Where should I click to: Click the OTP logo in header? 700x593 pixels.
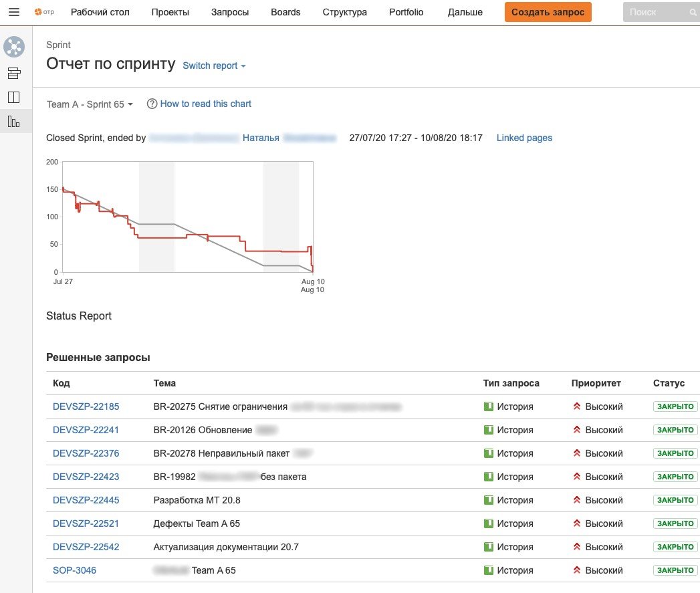[x=44, y=12]
